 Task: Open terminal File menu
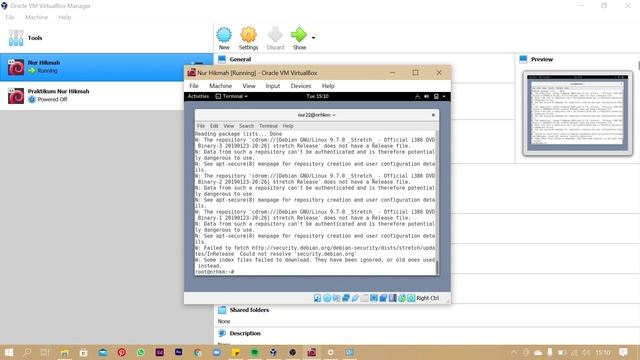[x=201, y=126]
